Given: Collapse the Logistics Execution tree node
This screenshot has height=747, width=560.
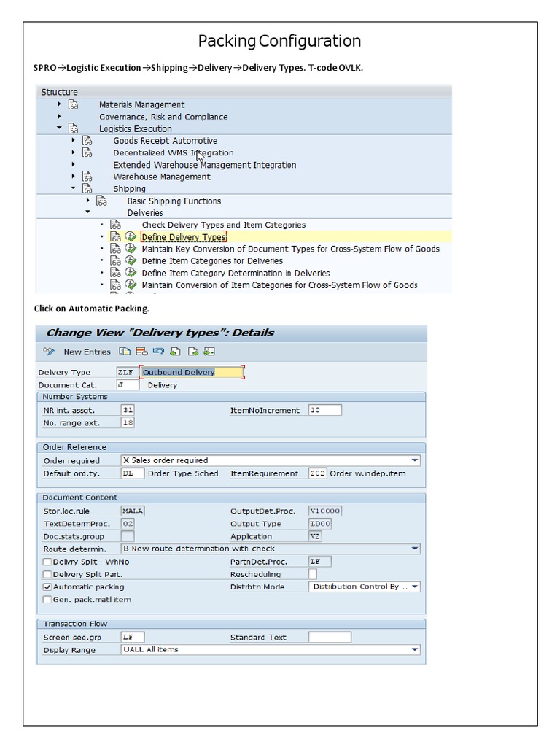Looking at the screenshot, I should [60, 128].
